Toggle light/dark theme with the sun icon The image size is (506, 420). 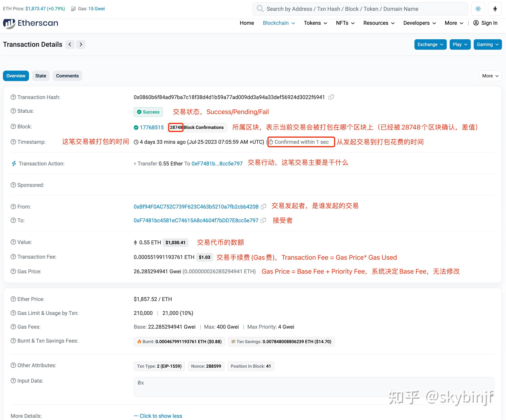pyautogui.click(x=478, y=9)
